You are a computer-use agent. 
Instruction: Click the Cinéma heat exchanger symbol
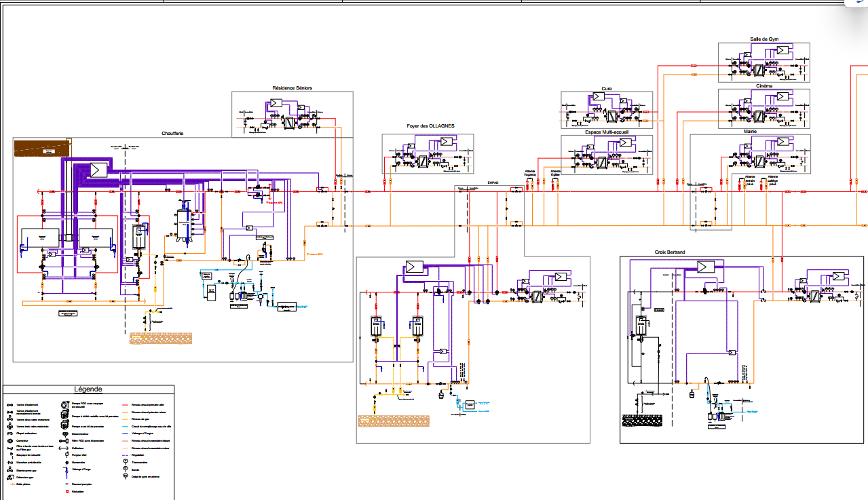(x=759, y=116)
